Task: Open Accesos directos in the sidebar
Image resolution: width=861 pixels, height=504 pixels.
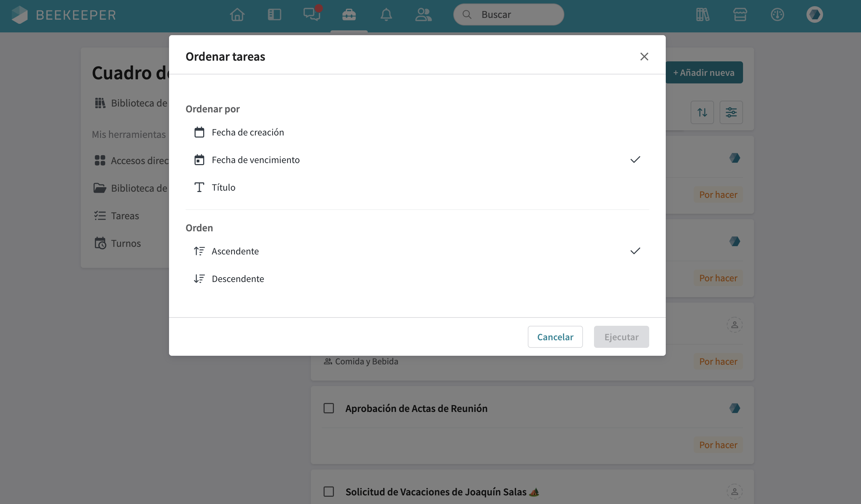Action: coord(131,161)
